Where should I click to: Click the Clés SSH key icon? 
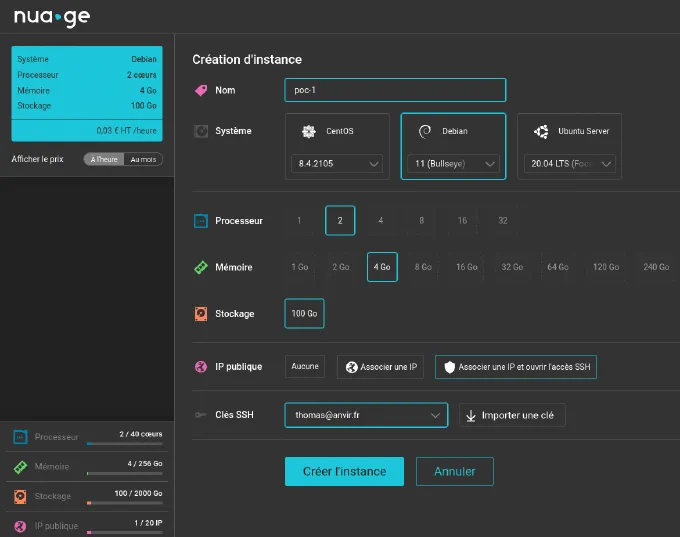point(201,415)
